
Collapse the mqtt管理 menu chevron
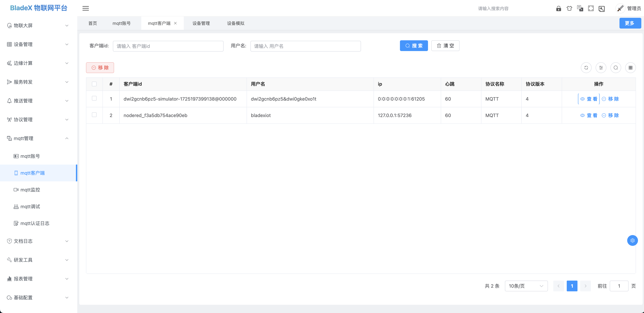67,138
